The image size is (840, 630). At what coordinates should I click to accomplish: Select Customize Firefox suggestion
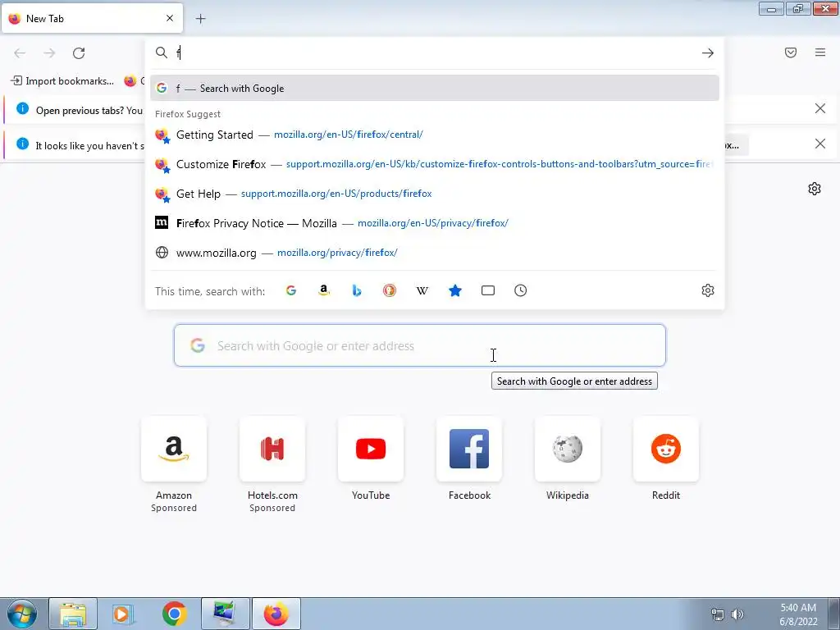[x=435, y=164]
